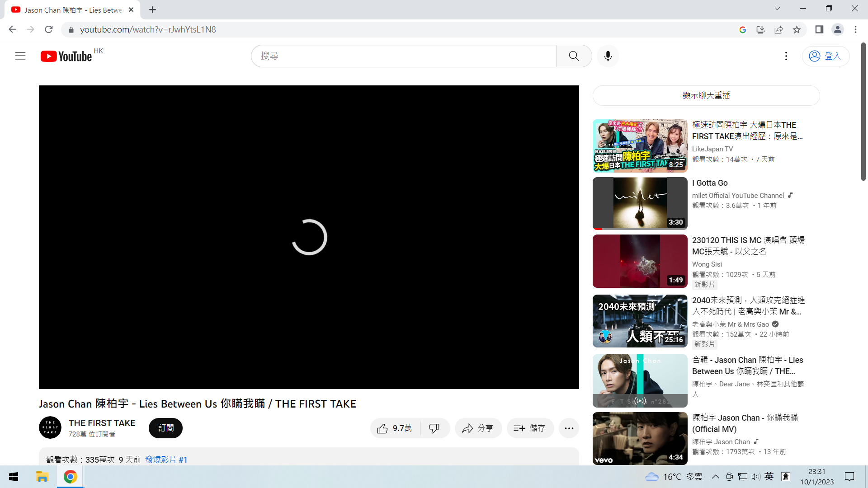868x488 pixels.
Task: Show hidden system tray icons chevron
Action: coord(716,477)
